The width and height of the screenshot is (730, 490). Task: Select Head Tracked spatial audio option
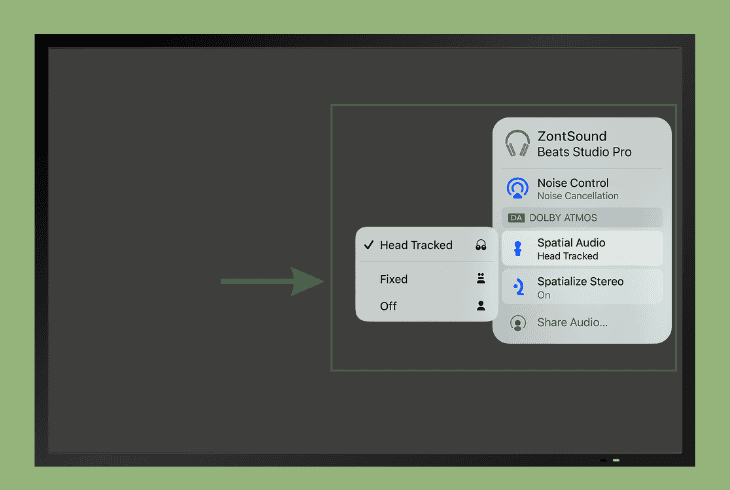pyautogui.click(x=426, y=245)
